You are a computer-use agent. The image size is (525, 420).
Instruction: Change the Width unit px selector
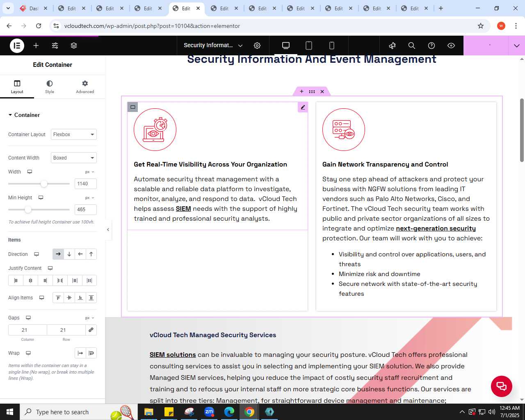click(x=90, y=172)
